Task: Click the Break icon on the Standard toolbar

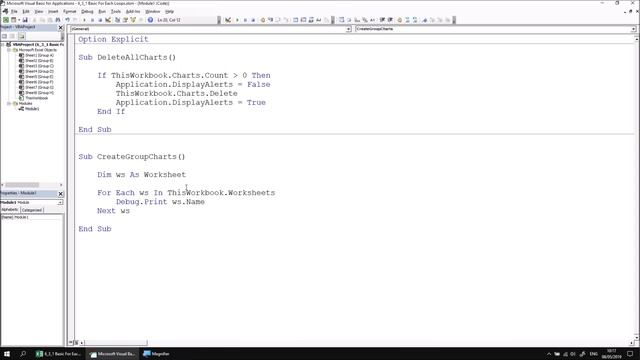Action: [x=92, y=20]
